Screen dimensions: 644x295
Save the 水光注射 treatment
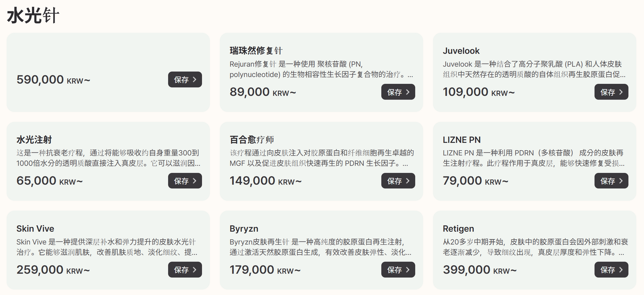(185, 181)
